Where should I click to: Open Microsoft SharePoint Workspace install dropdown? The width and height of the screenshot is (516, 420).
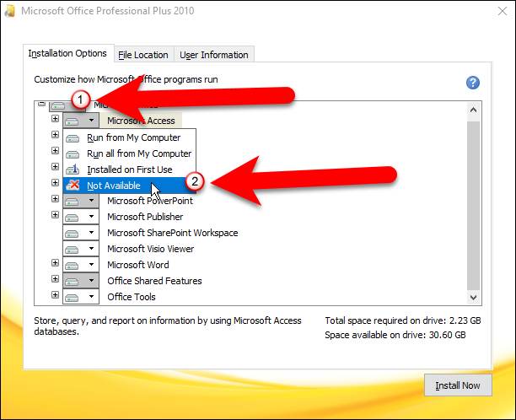(x=92, y=233)
